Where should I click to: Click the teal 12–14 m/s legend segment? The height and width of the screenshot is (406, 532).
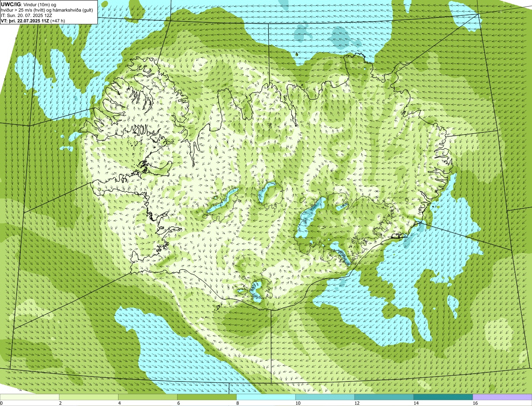click(384, 397)
